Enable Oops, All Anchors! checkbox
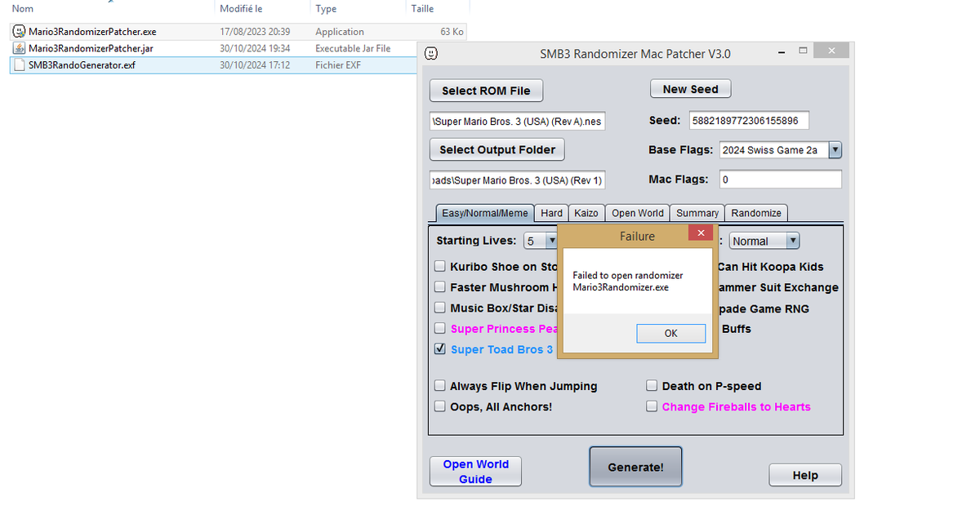 (440, 406)
